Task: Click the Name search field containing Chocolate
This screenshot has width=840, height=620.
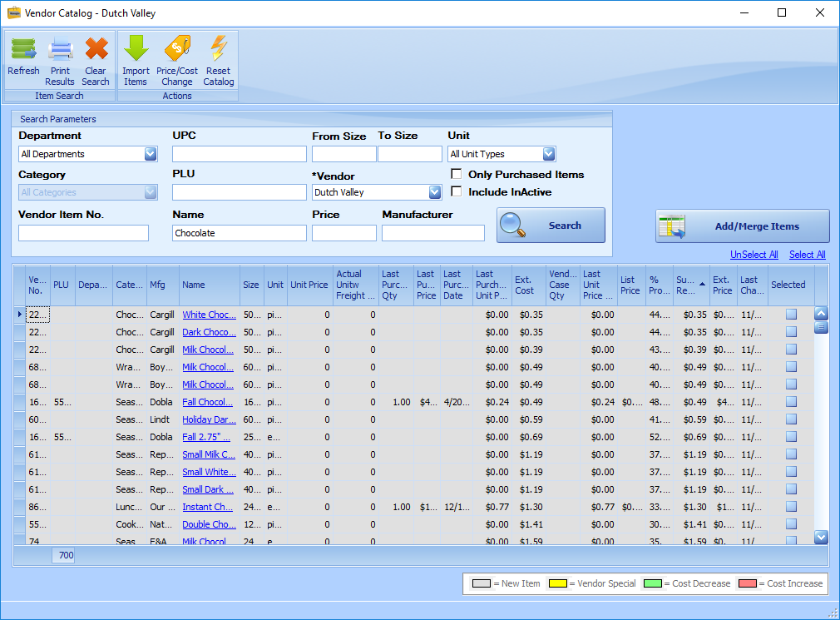Action: click(x=239, y=233)
